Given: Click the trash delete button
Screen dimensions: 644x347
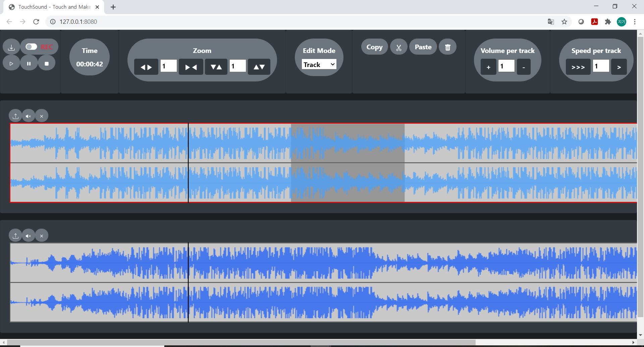Looking at the screenshot, I should click(x=447, y=47).
